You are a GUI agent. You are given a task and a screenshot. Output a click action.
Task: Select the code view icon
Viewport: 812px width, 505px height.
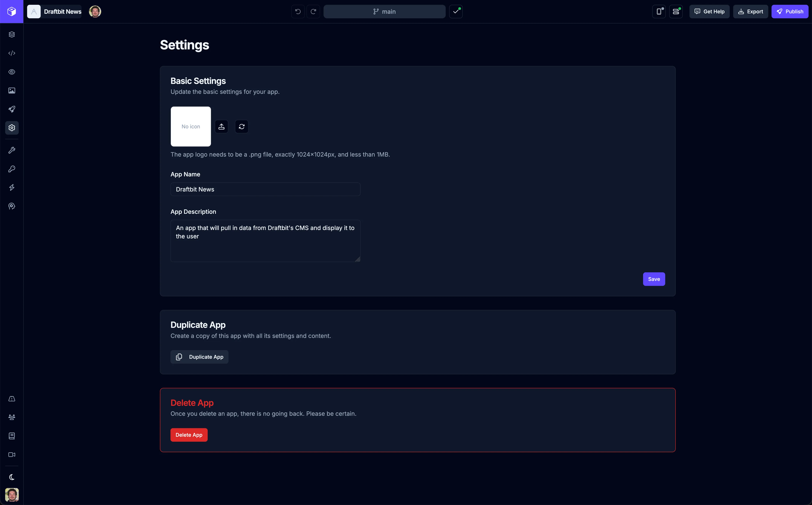[x=12, y=53]
